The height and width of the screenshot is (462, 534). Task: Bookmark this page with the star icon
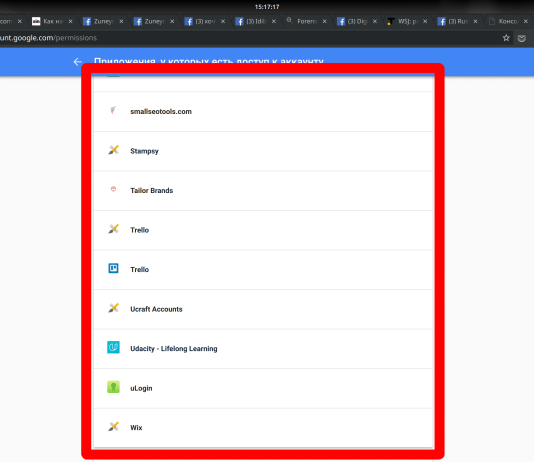[506, 38]
